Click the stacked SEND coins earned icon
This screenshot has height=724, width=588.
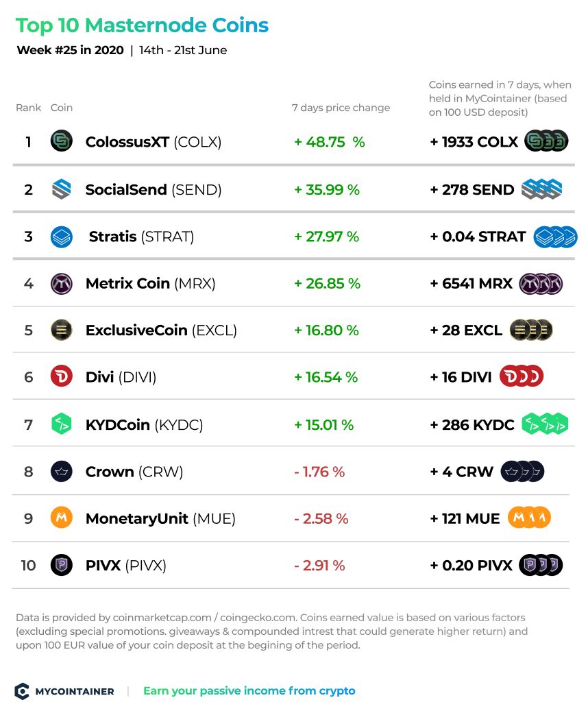542,189
